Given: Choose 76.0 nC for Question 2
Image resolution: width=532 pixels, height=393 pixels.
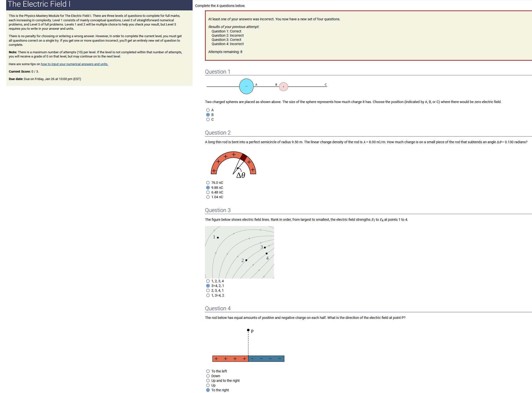Looking at the screenshot, I should (x=208, y=183).
